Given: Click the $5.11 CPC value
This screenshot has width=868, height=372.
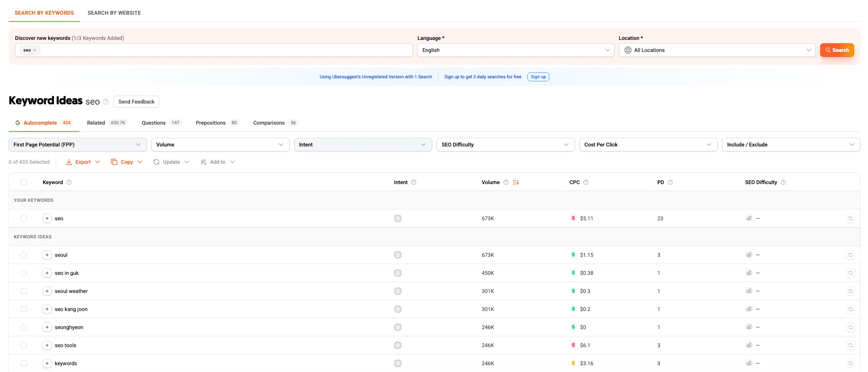Looking at the screenshot, I should click(x=587, y=218).
